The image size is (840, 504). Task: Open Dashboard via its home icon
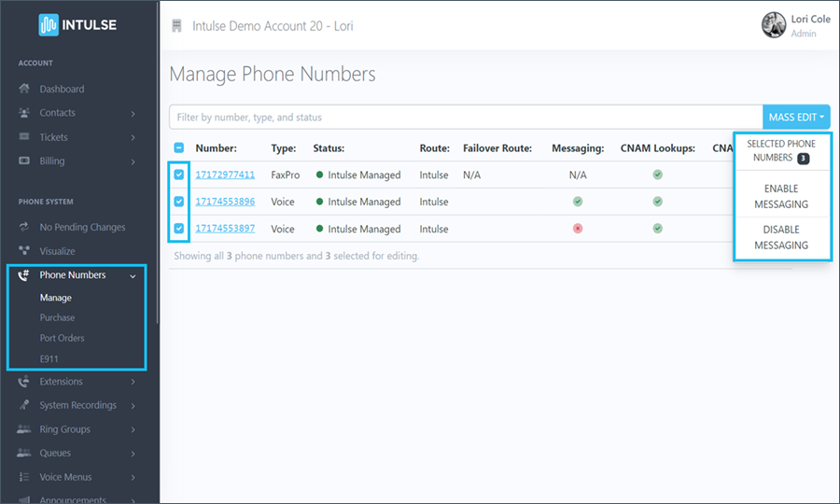click(x=25, y=89)
